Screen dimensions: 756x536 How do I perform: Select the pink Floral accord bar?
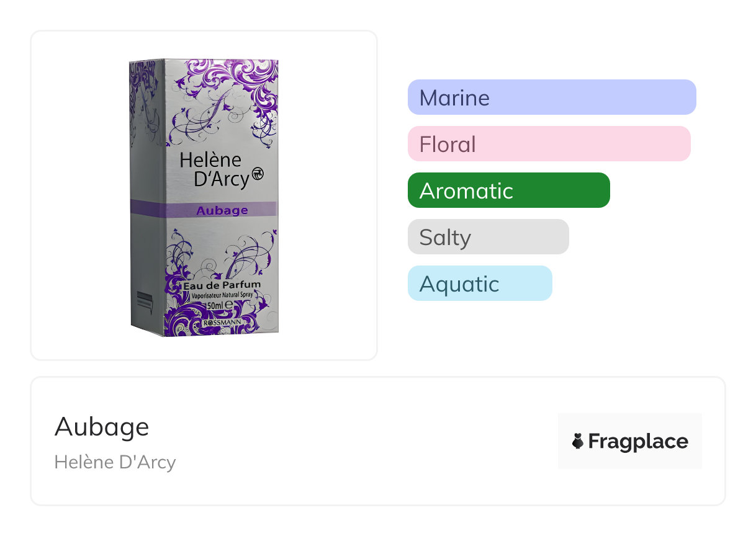tap(549, 144)
